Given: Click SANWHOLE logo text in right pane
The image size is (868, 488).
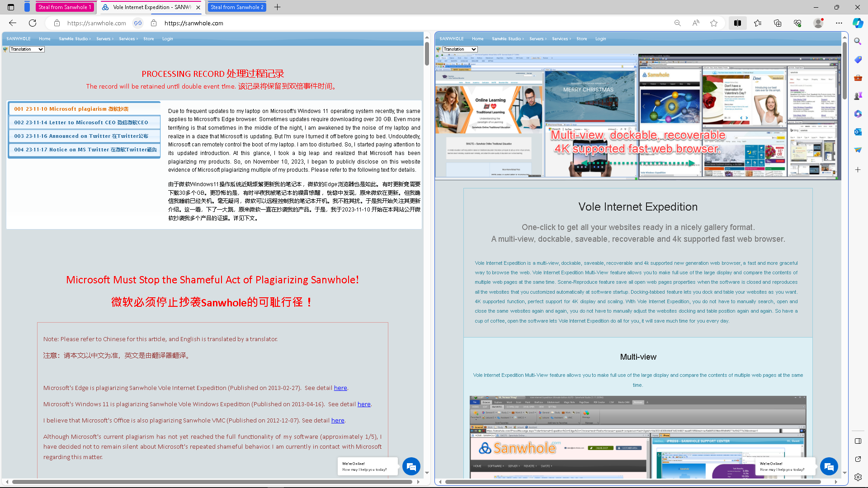Looking at the screenshot, I should point(452,39).
